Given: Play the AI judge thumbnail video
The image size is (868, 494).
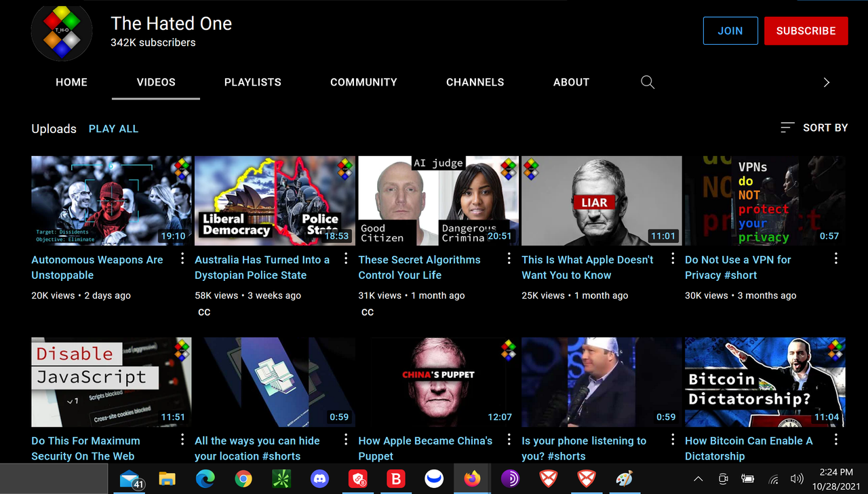Looking at the screenshot, I should click(438, 201).
